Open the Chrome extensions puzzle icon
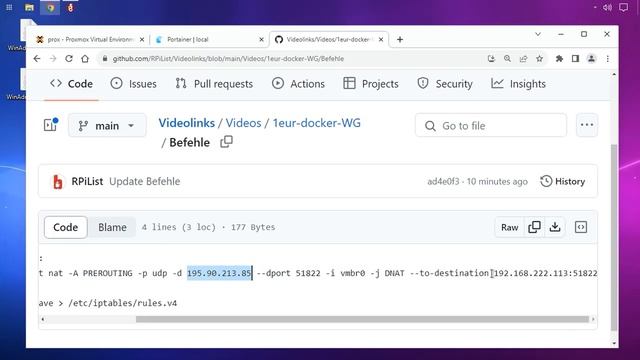Viewport: 640px width, 360px height. pos(559,59)
